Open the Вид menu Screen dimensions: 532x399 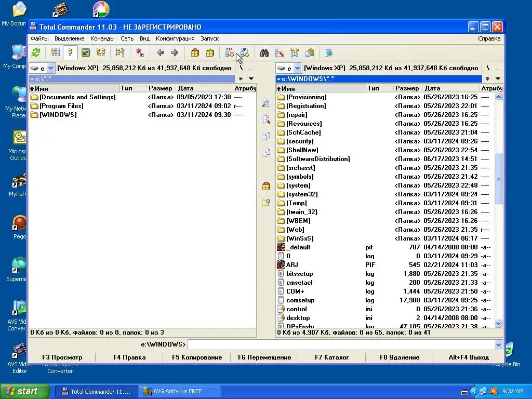[x=144, y=38]
